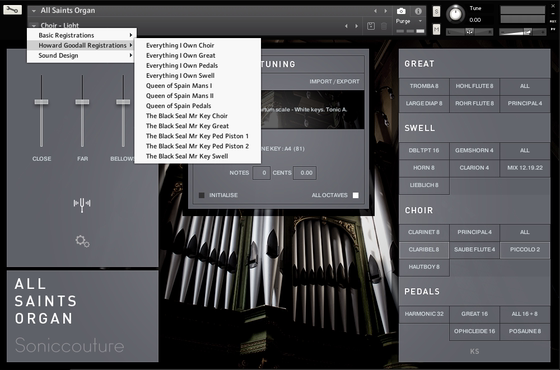This screenshot has height=370, width=560.
Task: Toggle the Hohl Flute 8 great stop
Action: [x=474, y=86]
